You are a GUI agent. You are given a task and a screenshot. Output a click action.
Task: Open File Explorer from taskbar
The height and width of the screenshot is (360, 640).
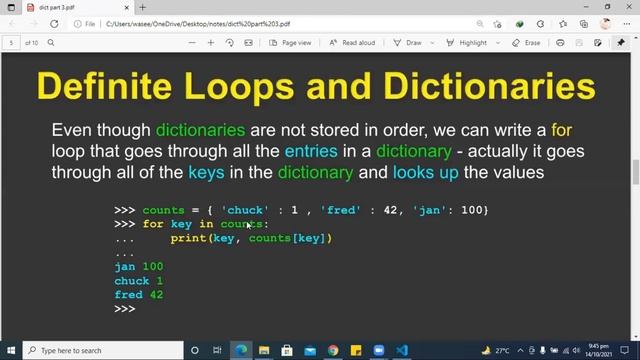point(264,350)
